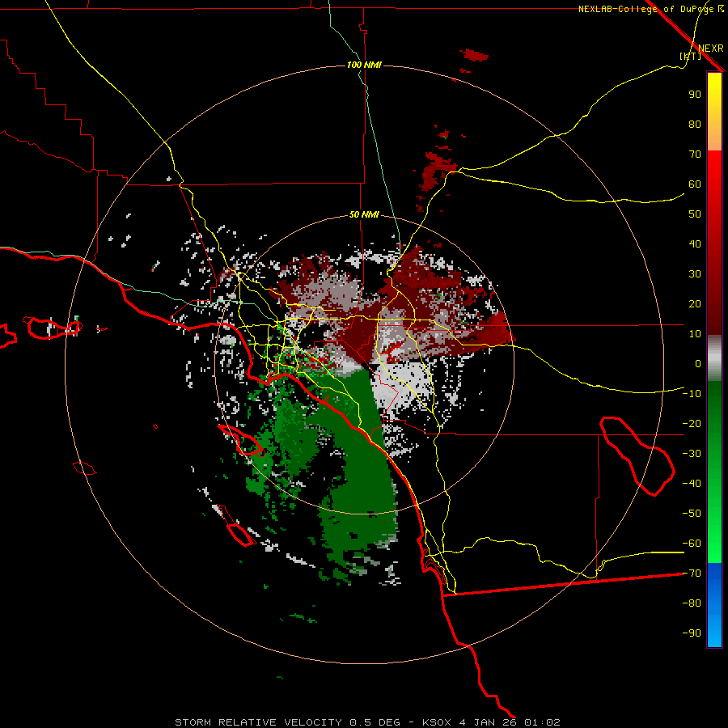Select the 70 value on the velocity scale

pyautogui.click(x=695, y=154)
